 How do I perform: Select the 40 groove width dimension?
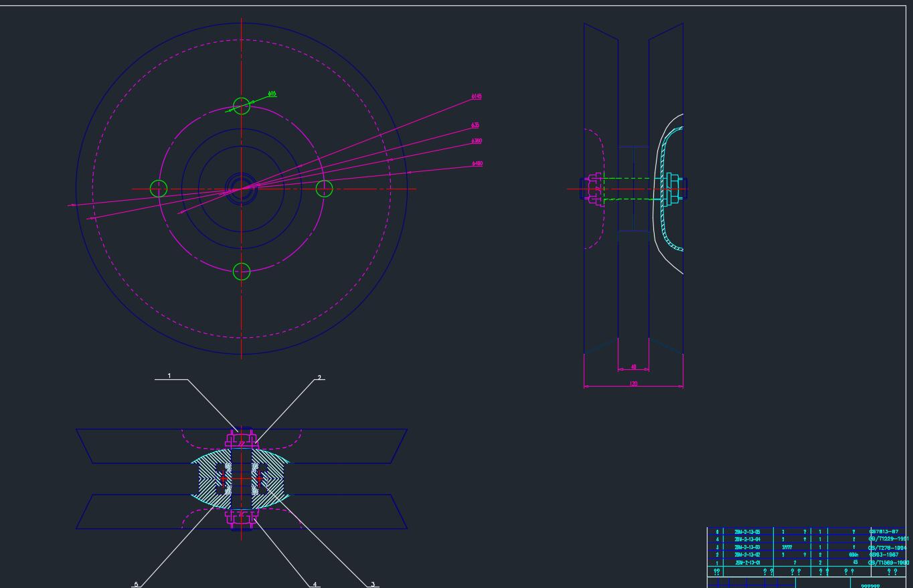pyautogui.click(x=634, y=367)
